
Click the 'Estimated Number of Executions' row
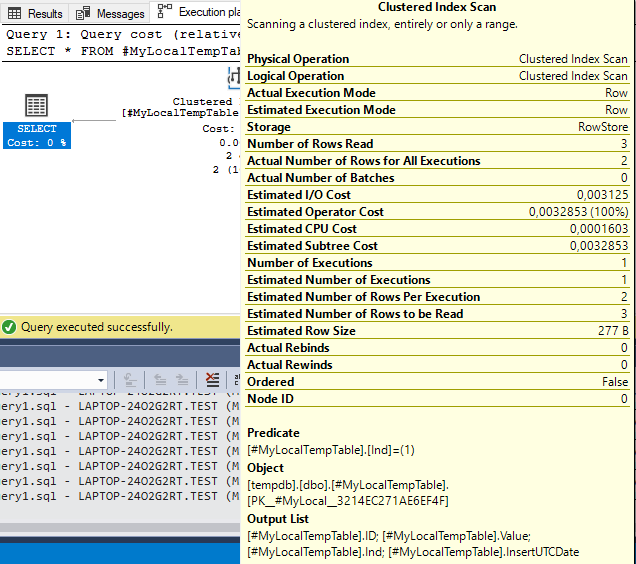tap(437, 280)
